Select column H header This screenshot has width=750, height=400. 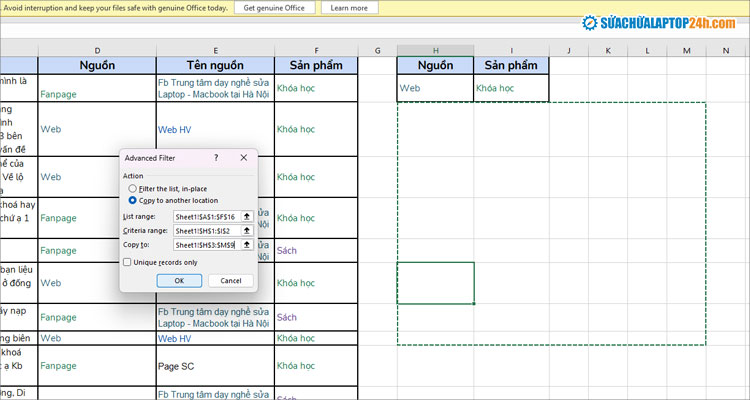coord(435,50)
